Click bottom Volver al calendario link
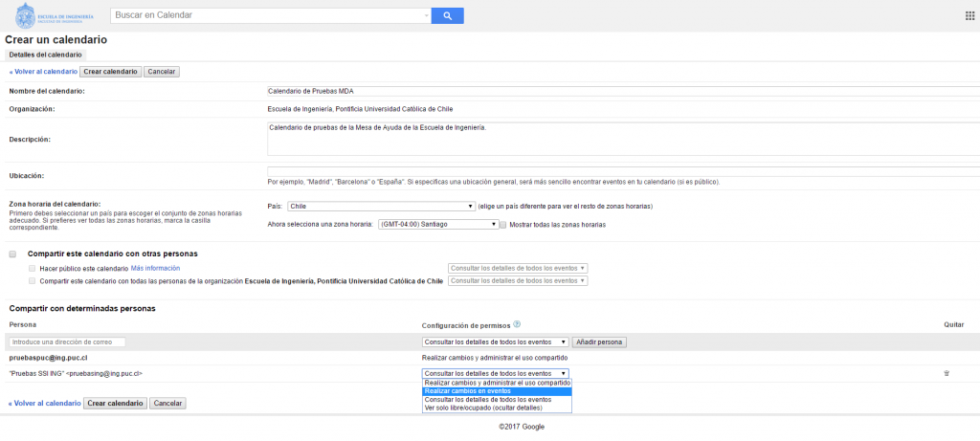Image resolution: width=980 pixels, height=441 pixels. click(44, 404)
